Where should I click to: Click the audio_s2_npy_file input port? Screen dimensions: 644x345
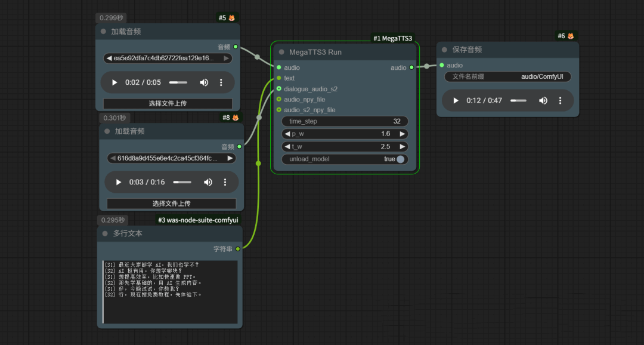[x=279, y=110]
